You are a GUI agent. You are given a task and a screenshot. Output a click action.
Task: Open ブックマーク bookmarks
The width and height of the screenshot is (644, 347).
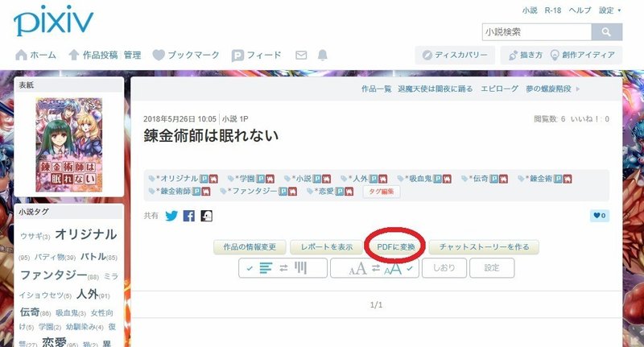(x=186, y=55)
